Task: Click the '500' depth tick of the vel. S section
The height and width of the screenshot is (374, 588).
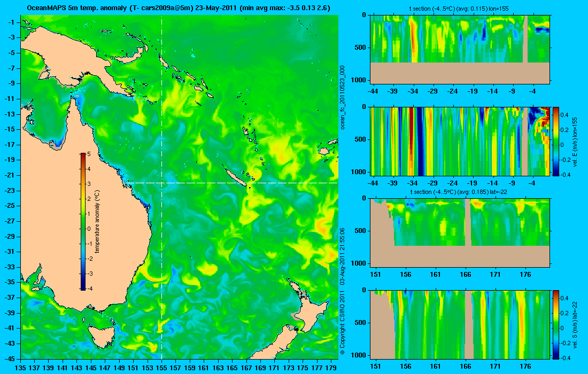Action: (x=360, y=323)
